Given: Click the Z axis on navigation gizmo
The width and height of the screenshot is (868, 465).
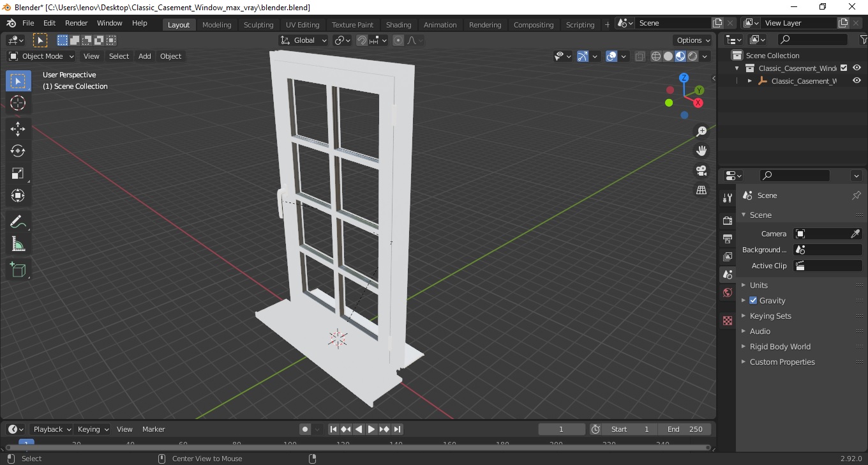Looking at the screenshot, I should 684,78.
